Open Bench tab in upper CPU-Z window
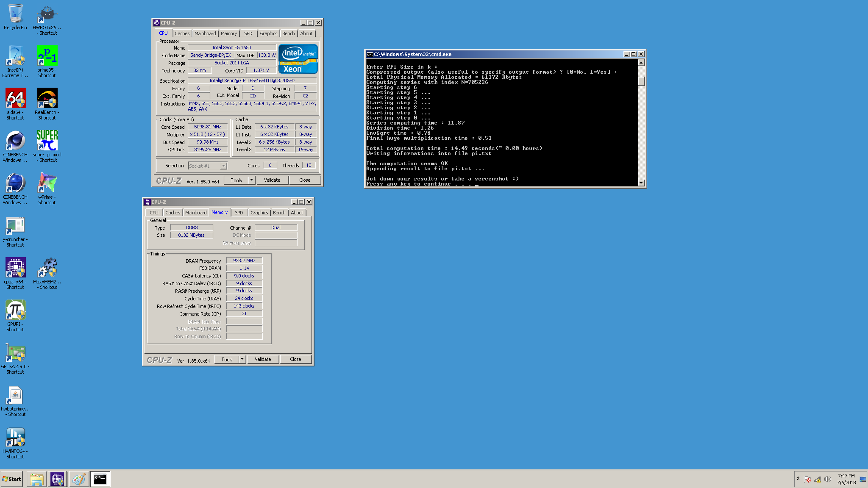This screenshot has height=488, width=868. pos(289,33)
